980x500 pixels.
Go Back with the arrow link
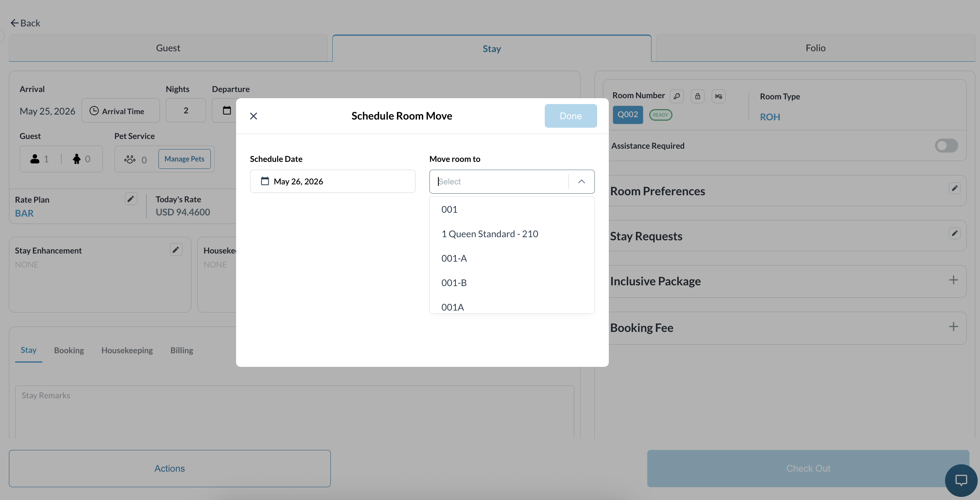point(25,23)
